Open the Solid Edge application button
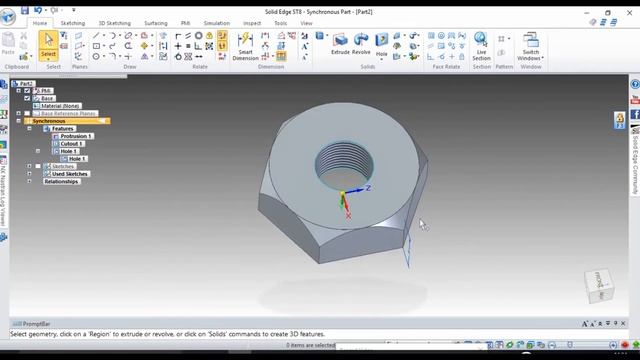 point(8,17)
